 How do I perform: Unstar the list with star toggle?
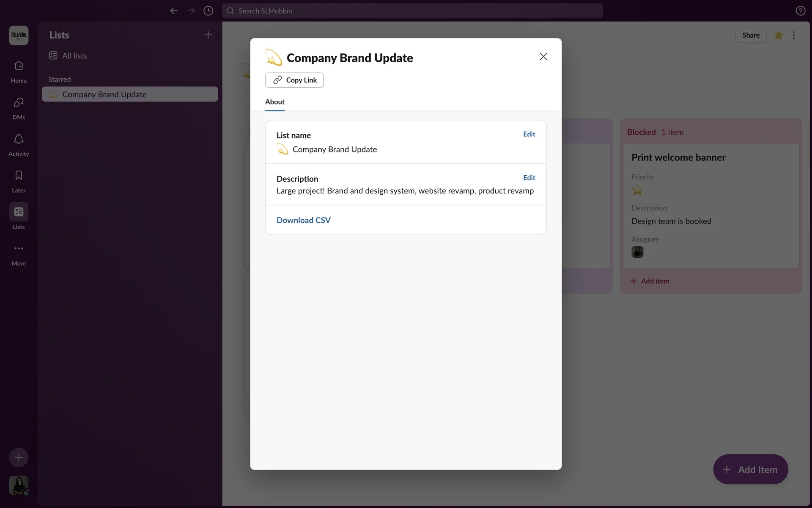coord(779,35)
